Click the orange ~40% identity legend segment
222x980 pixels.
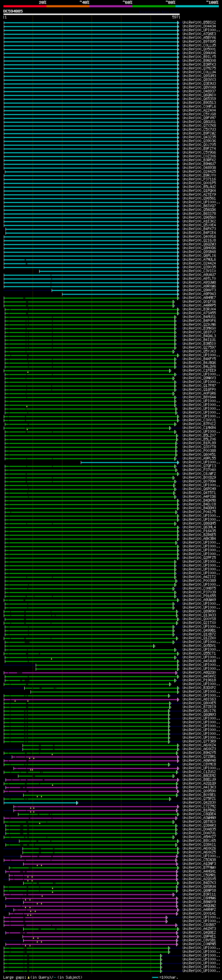(68, 6)
